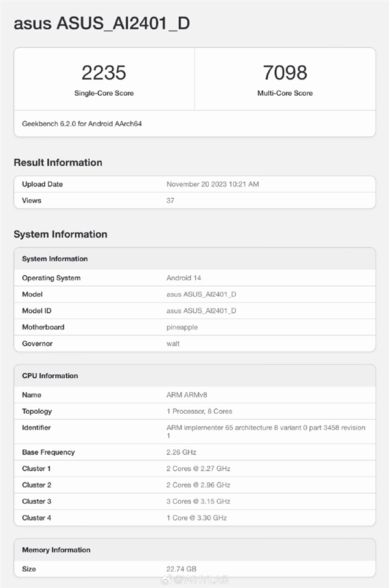Click the Result Information heading

(58, 163)
